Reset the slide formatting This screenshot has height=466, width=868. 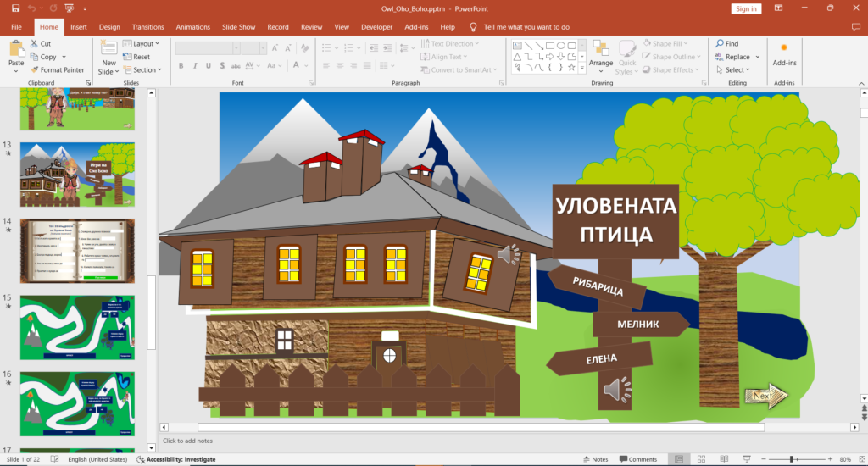point(136,57)
